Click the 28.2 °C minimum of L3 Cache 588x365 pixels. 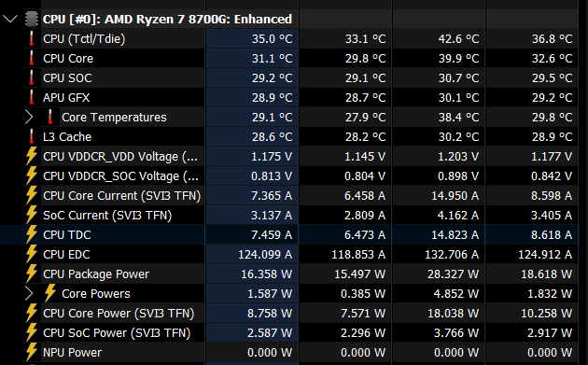click(x=365, y=137)
